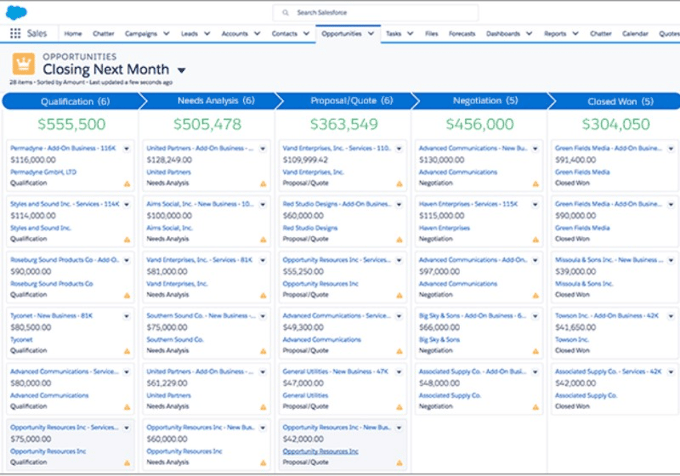Click warning icon on $130,000 Advanced Communications card
Viewport: 680px width, 476px height.
click(536, 184)
